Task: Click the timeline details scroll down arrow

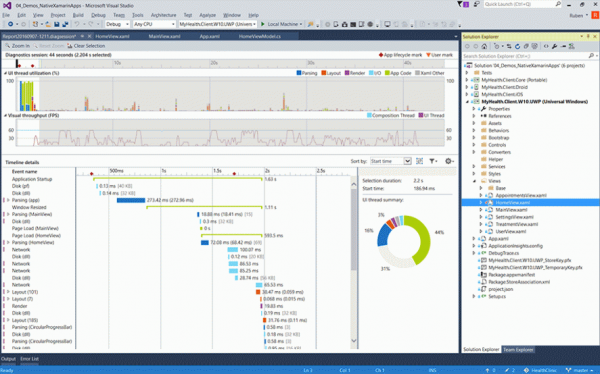Action: [354, 341]
